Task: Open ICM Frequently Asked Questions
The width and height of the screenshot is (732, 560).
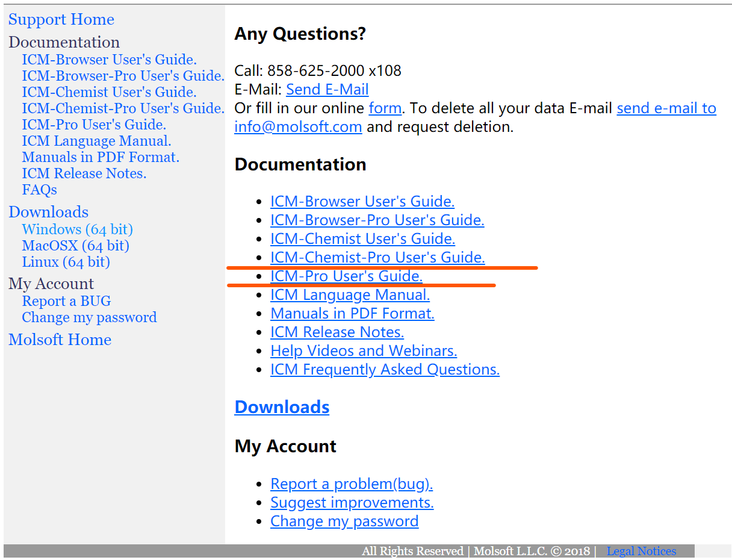Action: click(x=385, y=370)
